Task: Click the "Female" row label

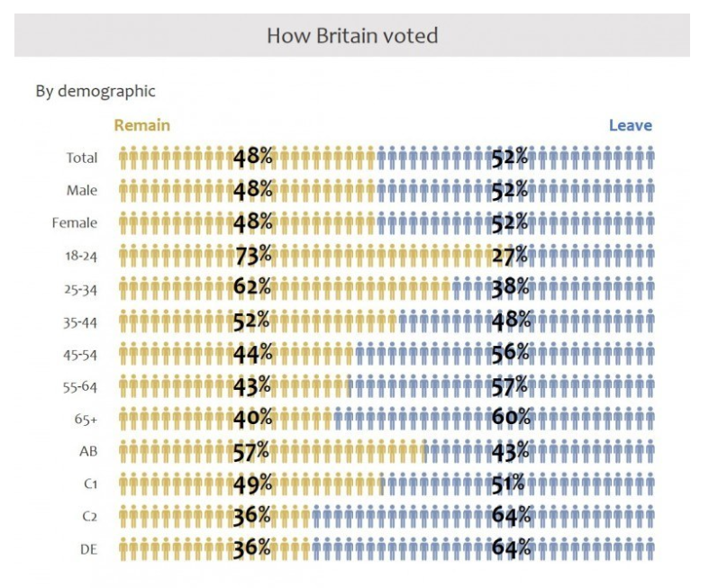Action: coord(75,223)
